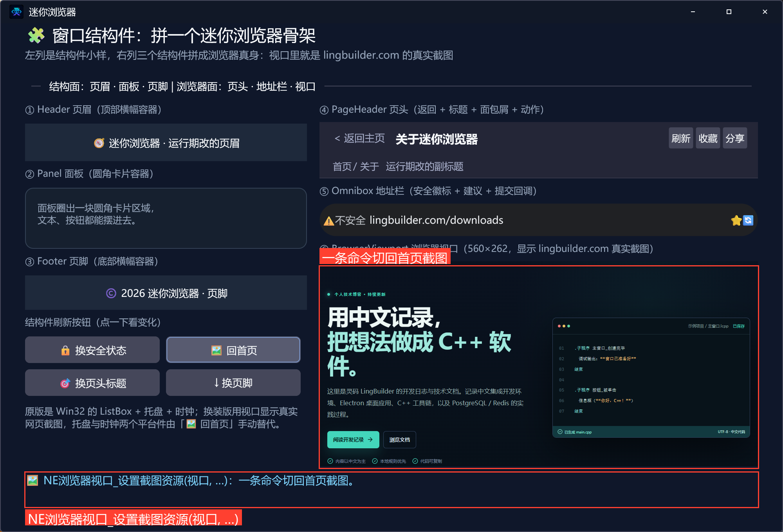The image size is (783, 532).
Task: Click the 关于迷你浏览器 page title
Action: (x=437, y=139)
